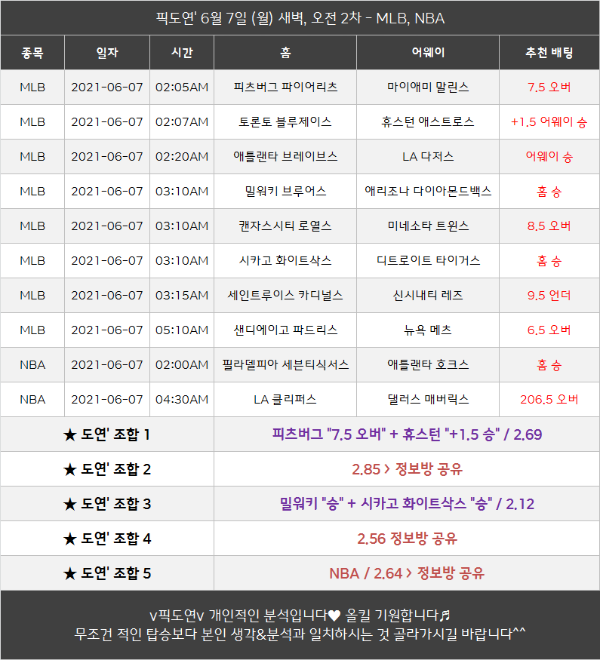Click home team '밀워키 브루어스'

click(285, 191)
